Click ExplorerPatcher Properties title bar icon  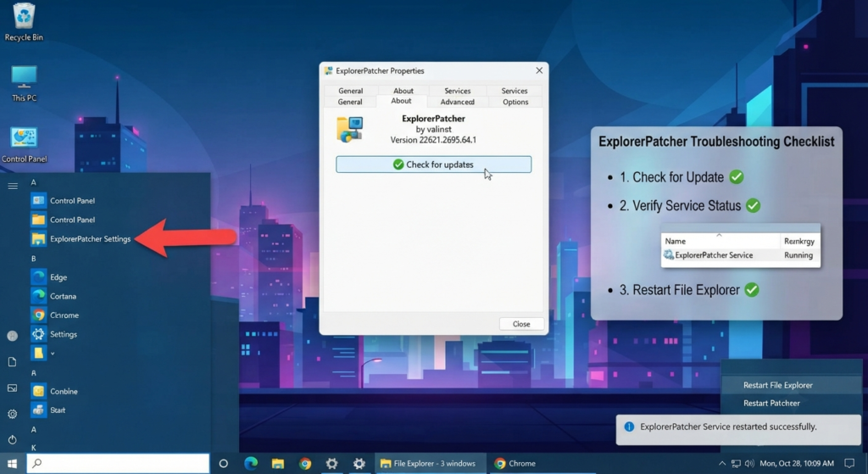click(329, 71)
